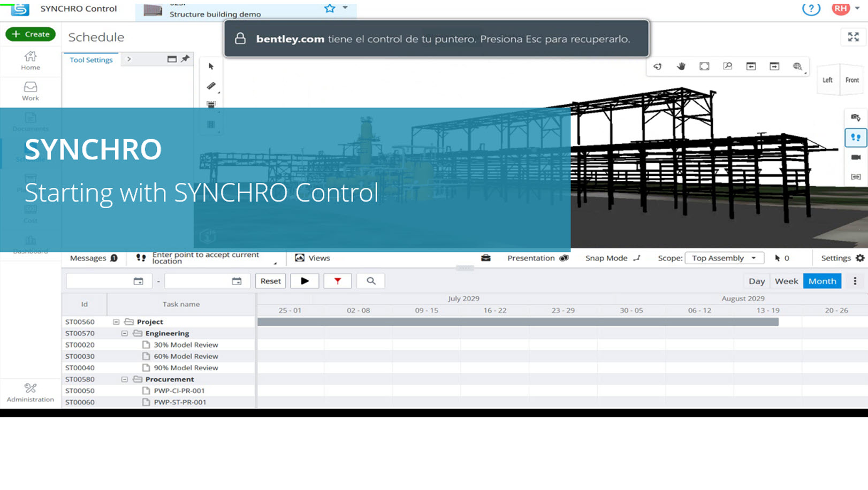Viewport: 868px width, 490px height.
Task: Go to Home in sidebar
Action: [x=31, y=60]
